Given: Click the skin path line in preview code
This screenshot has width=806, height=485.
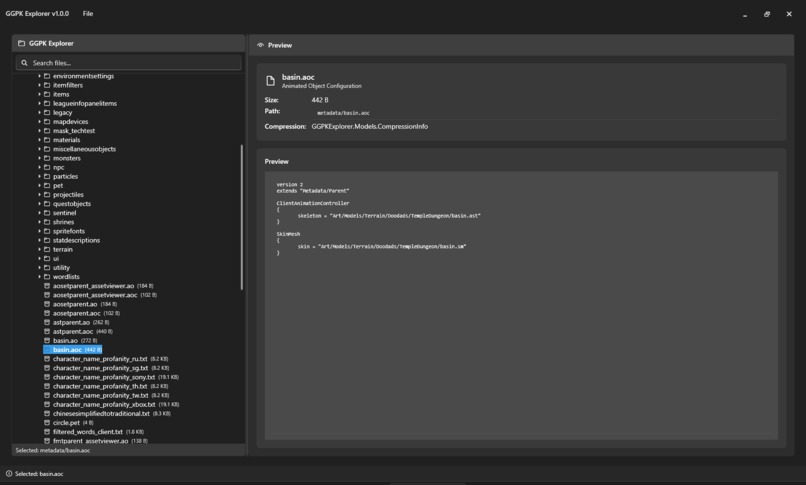Looking at the screenshot, I should 382,247.
